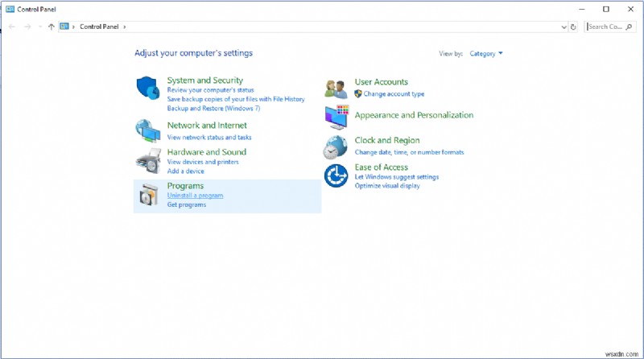Click the User Accounts people icon

coord(336,88)
